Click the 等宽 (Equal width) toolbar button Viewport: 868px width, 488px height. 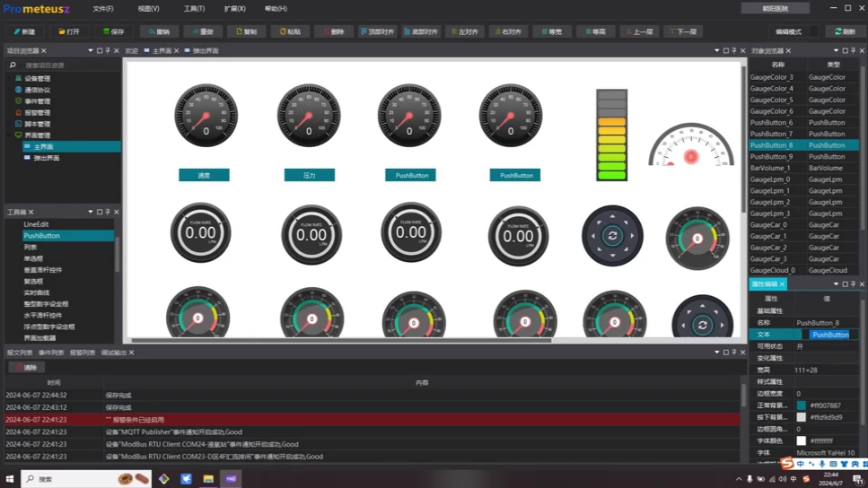pos(551,31)
